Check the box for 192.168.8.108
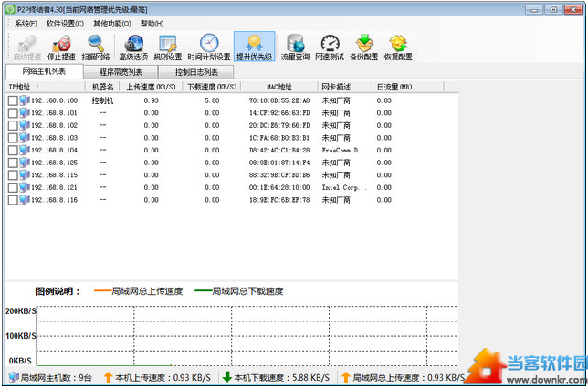588x389 pixels. (x=13, y=100)
